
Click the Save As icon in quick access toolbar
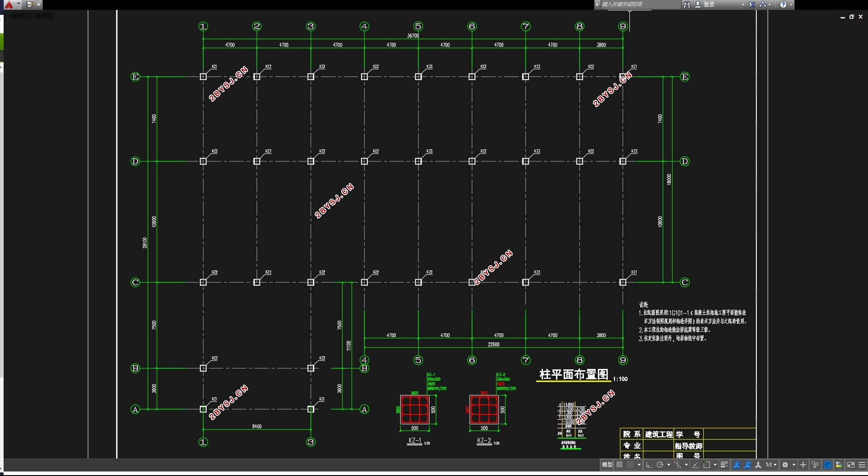click(x=30, y=4)
